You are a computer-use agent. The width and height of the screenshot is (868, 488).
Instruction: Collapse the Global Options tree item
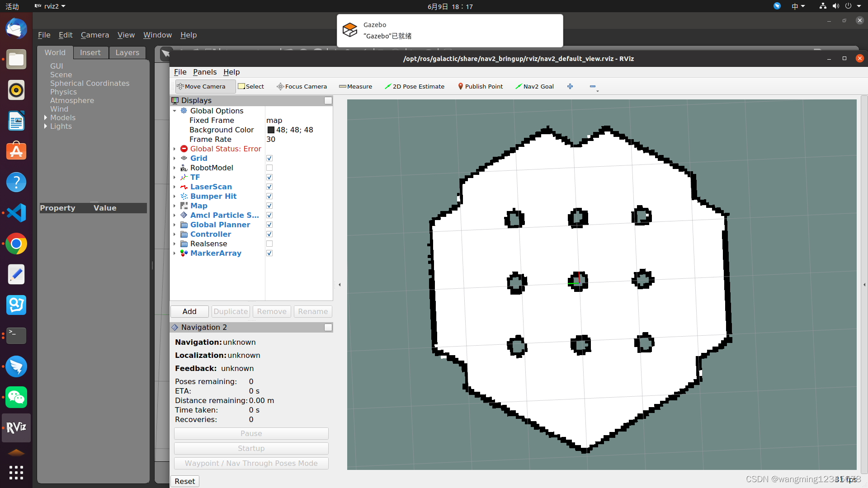click(x=175, y=111)
